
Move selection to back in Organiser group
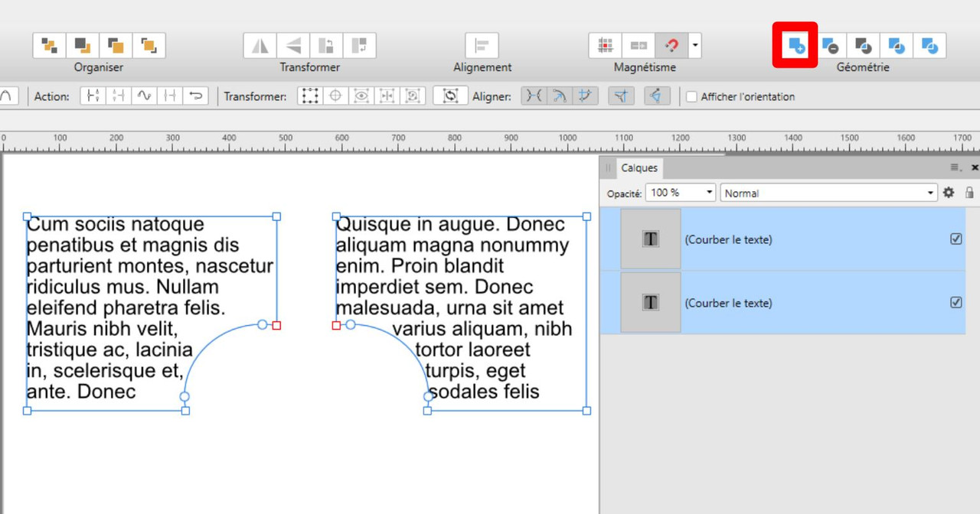49,46
